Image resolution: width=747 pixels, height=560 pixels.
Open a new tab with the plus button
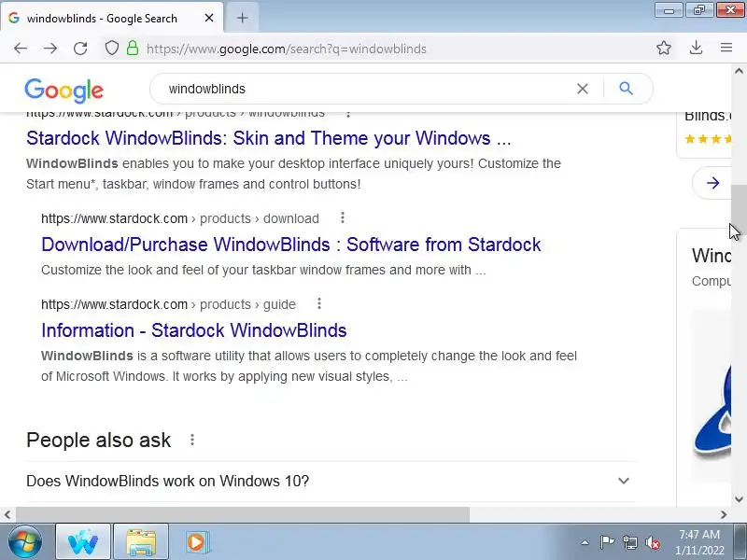coord(242,18)
